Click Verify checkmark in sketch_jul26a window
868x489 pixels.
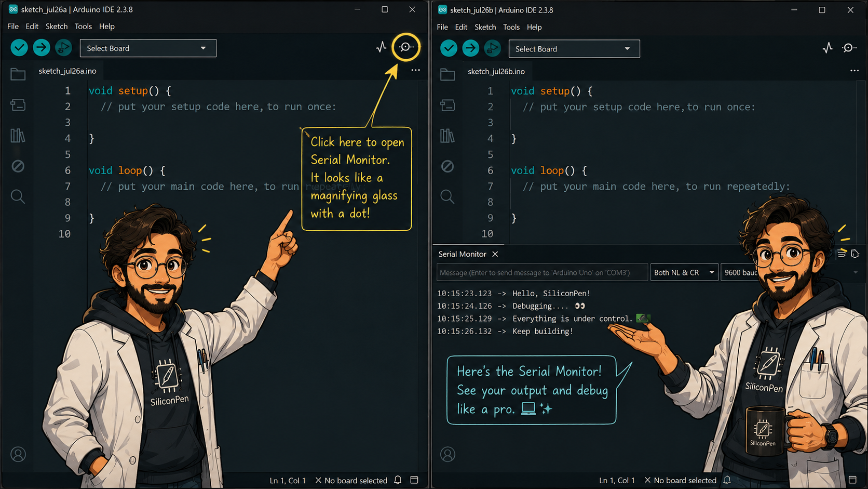(x=19, y=48)
